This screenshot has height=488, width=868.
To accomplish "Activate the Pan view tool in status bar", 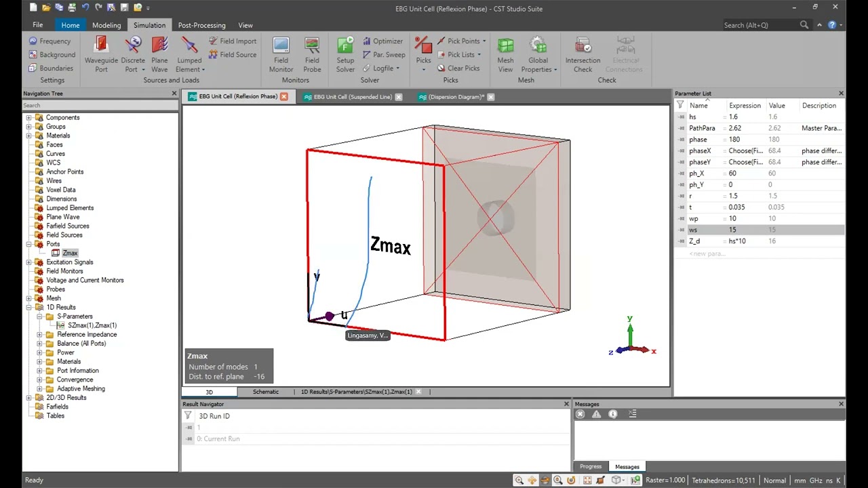I will [x=532, y=480].
